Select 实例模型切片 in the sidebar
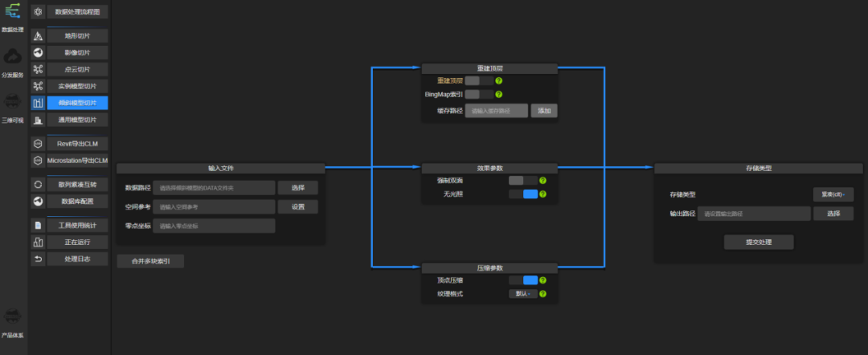Viewport: 868px width, 355px height. click(x=77, y=86)
